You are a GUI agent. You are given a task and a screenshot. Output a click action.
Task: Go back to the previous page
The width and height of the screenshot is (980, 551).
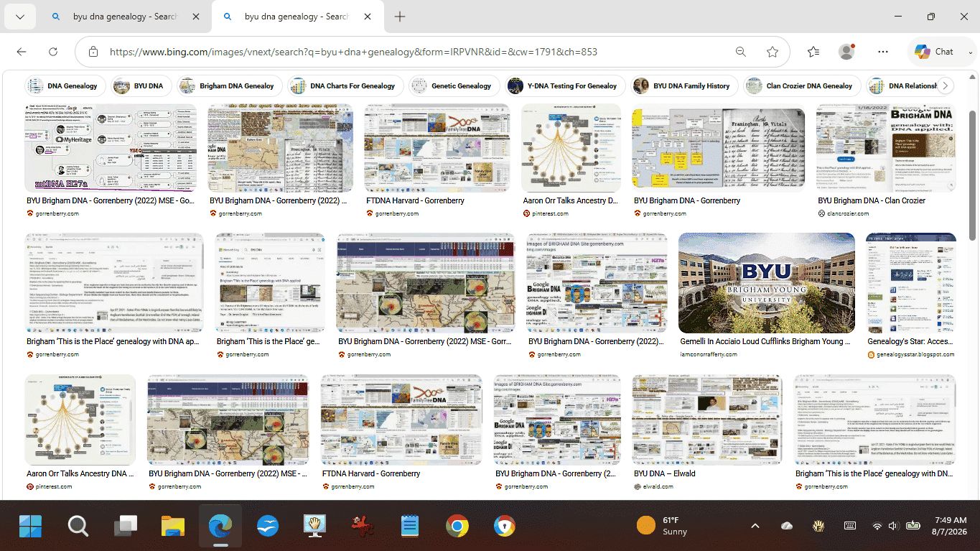tap(22, 52)
